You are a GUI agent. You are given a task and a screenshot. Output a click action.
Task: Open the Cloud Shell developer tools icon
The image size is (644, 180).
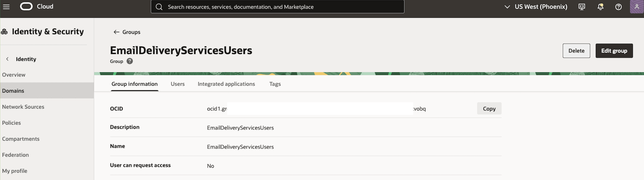pyautogui.click(x=582, y=7)
